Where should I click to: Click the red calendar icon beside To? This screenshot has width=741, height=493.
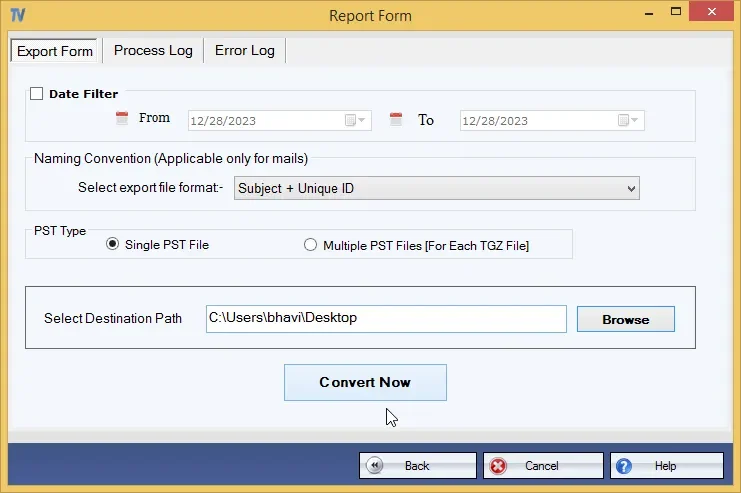[x=396, y=119]
